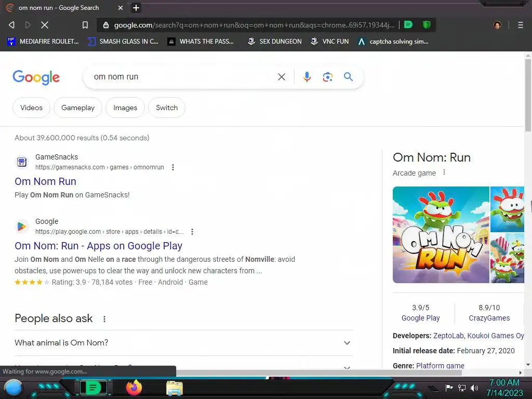Open more options for Google Play result
The height and width of the screenshot is (399, 532).
click(192, 232)
